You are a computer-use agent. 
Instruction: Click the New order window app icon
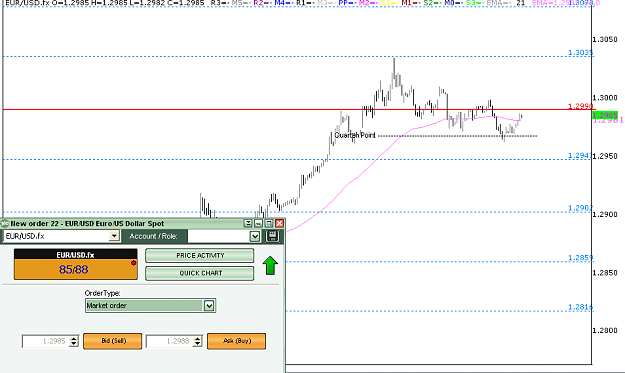[5, 224]
